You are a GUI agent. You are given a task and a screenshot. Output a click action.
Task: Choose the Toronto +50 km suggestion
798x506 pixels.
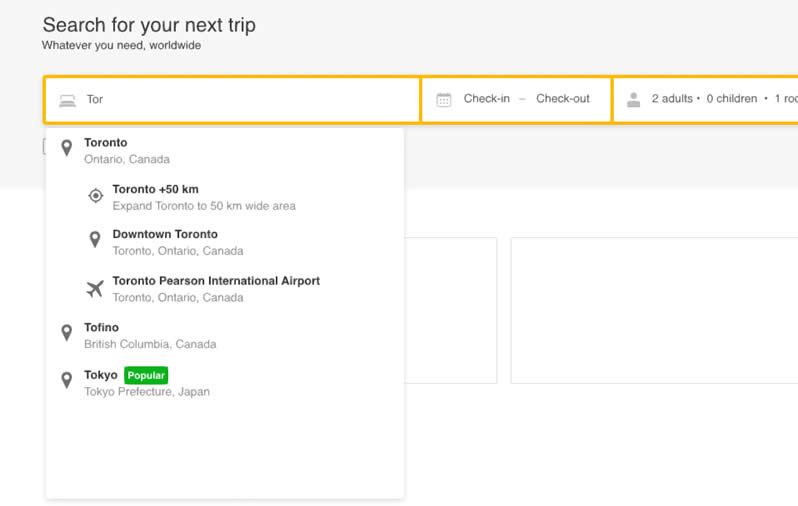[x=203, y=197]
